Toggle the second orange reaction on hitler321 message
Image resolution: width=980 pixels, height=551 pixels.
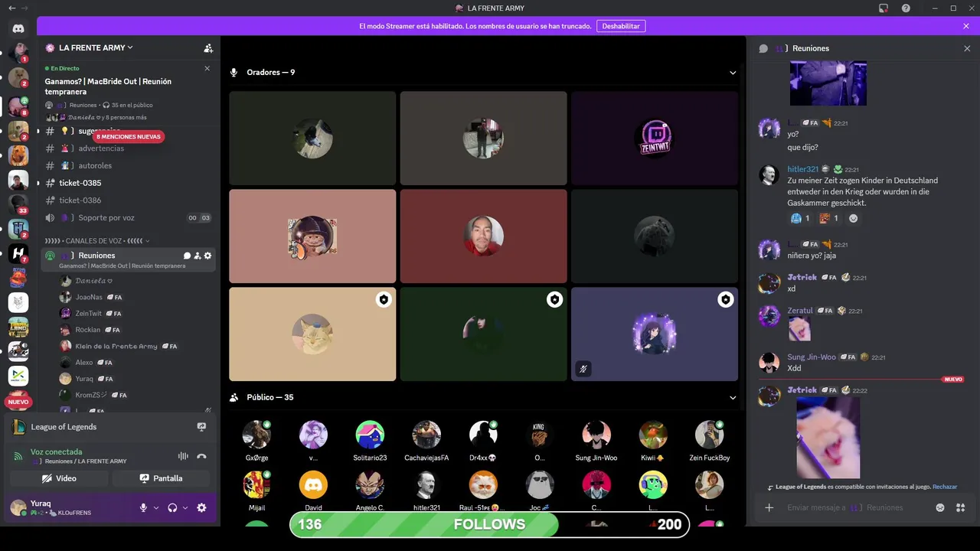tap(829, 218)
